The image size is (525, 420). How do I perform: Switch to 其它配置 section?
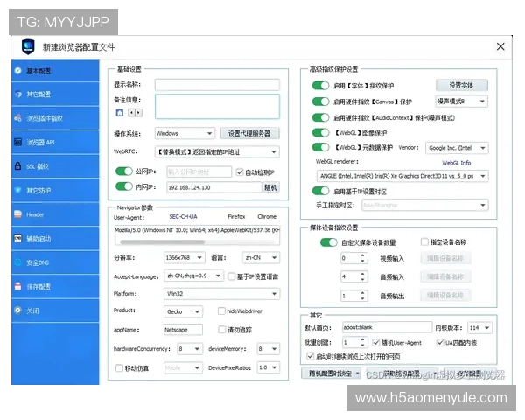[x=55, y=94]
